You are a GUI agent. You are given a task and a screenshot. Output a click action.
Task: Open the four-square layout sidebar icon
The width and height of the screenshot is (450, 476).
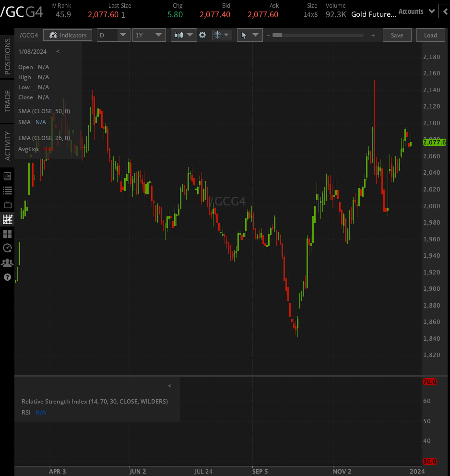point(7,234)
